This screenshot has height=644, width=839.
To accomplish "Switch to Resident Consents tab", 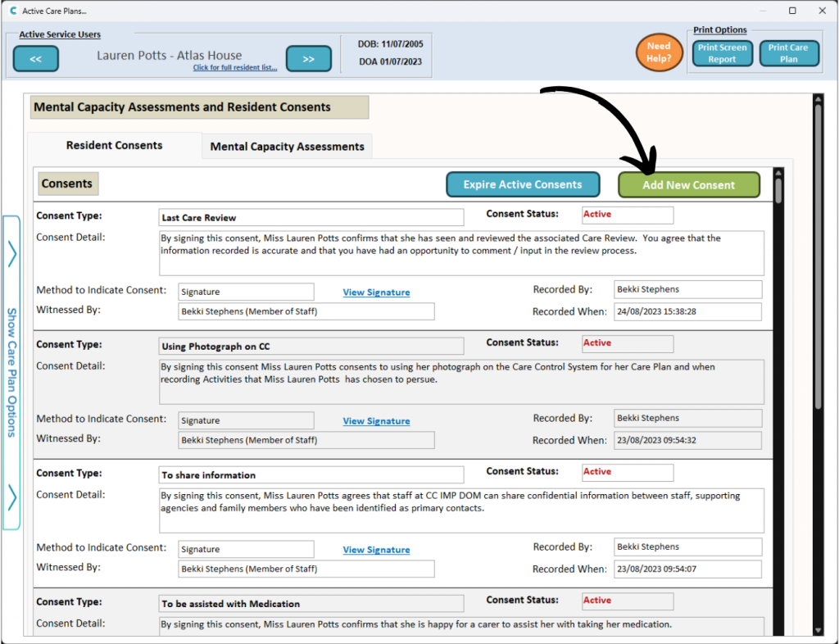I will click(x=114, y=146).
